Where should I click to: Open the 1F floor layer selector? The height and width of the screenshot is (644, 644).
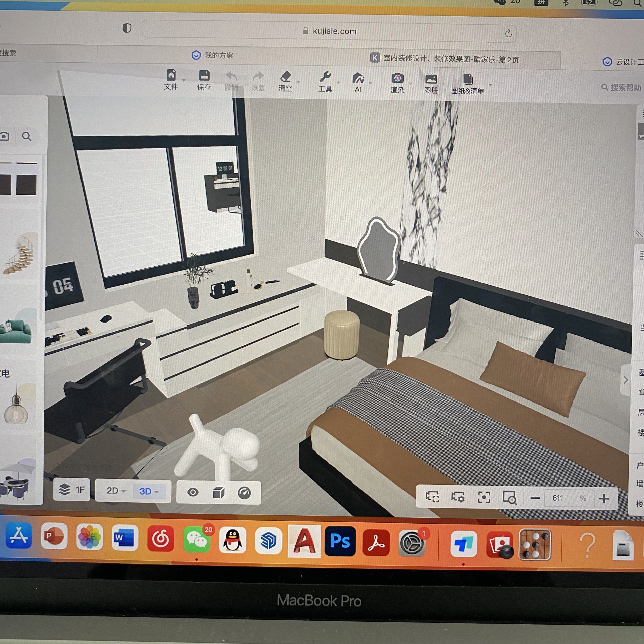point(72,489)
